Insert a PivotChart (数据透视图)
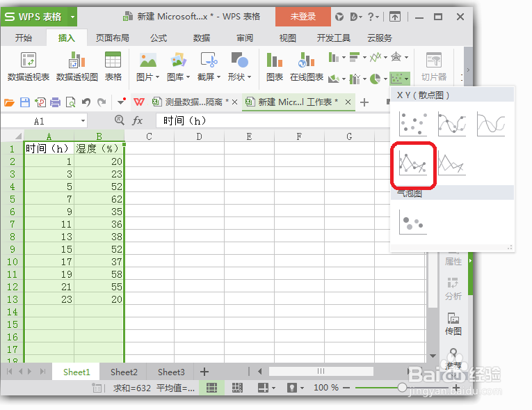Viewport: 532px width, 410px height. coord(77,67)
